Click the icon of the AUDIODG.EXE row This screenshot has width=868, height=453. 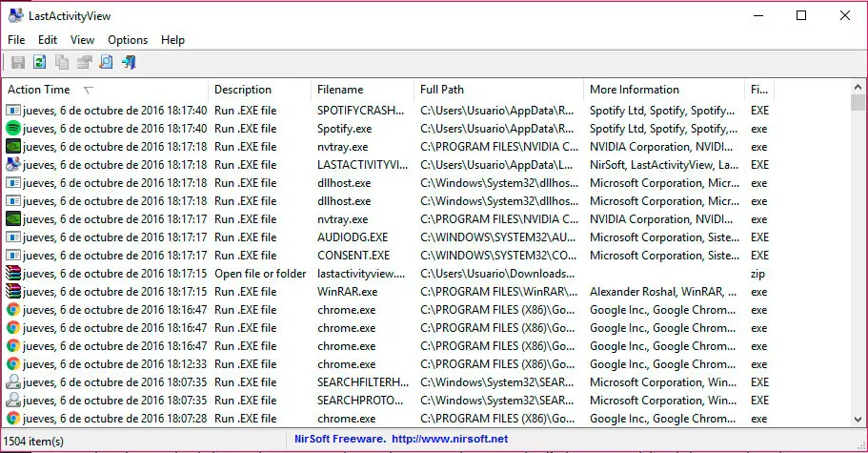(x=13, y=237)
